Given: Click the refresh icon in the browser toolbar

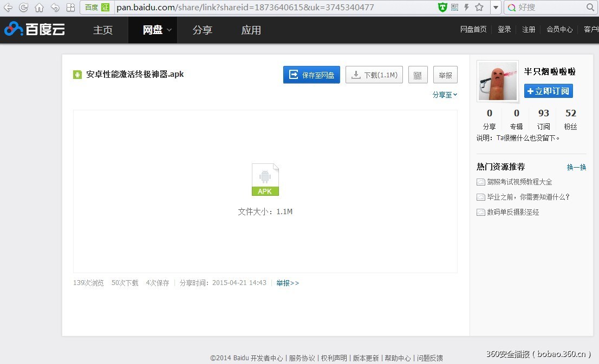Looking at the screenshot, I should point(23,8).
